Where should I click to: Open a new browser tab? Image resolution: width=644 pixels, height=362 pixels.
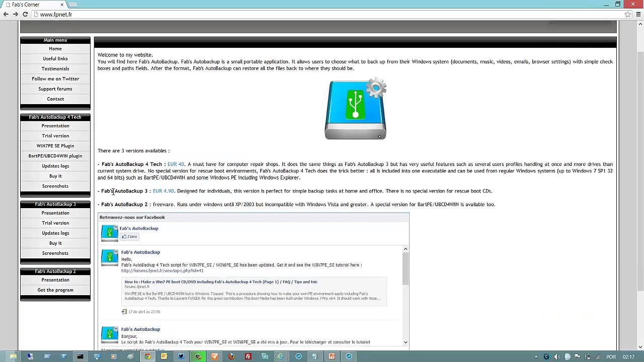point(73,5)
